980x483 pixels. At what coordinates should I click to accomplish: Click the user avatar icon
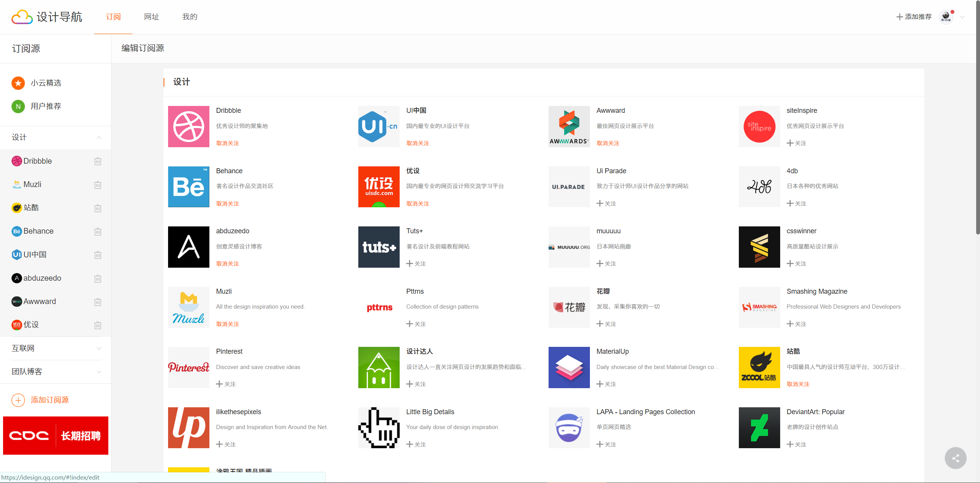click(x=946, y=16)
